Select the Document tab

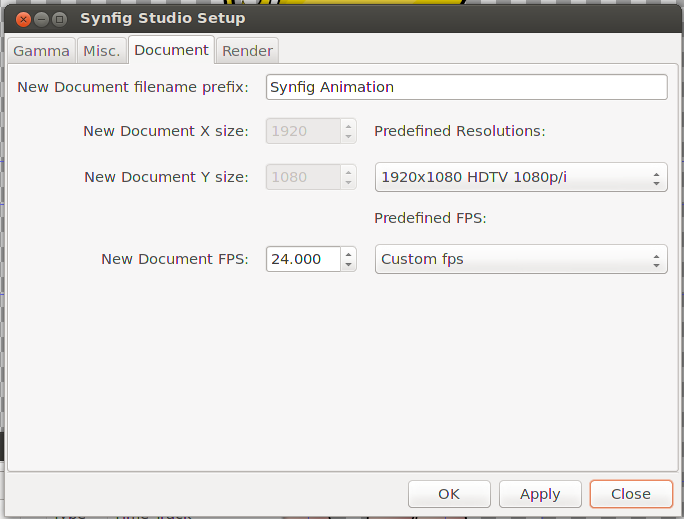click(171, 50)
